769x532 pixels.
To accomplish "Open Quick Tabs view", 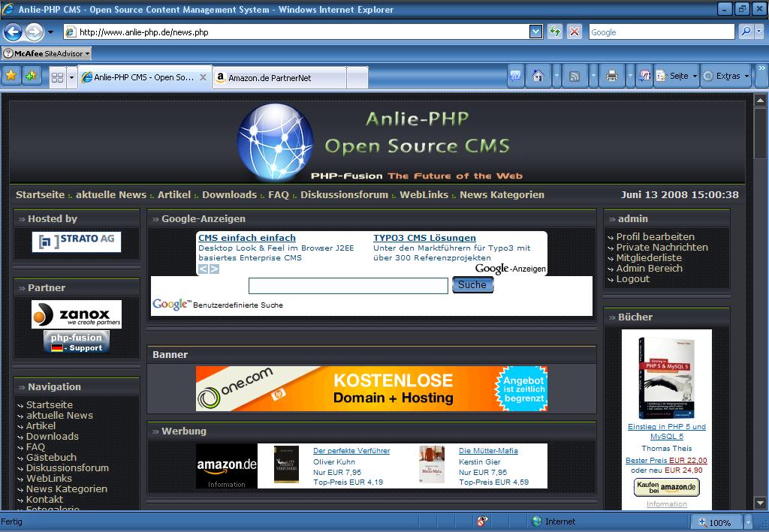I will [57, 77].
